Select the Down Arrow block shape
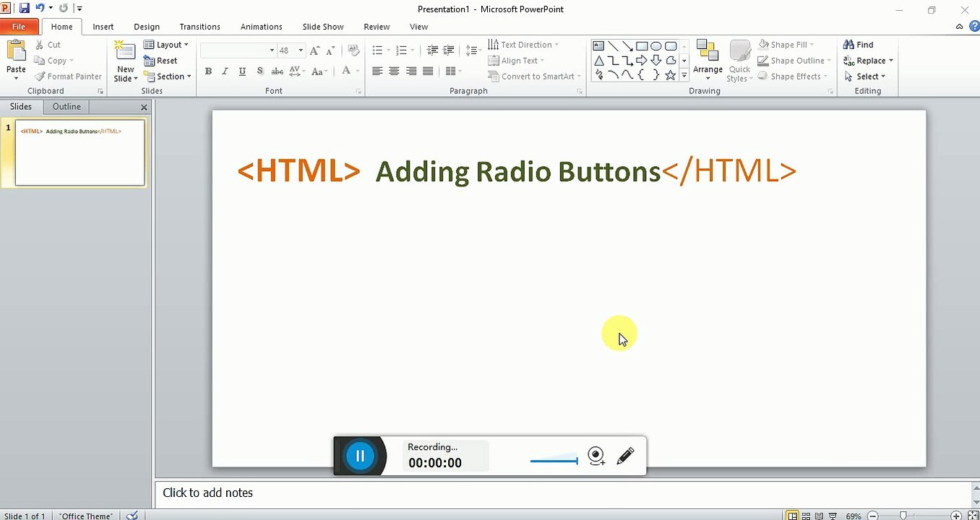This screenshot has width=980, height=520. click(x=656, y=61)
